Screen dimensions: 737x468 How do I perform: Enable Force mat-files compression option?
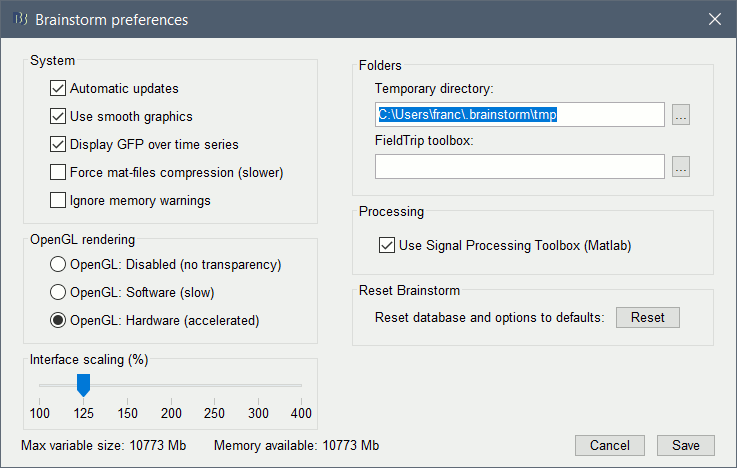(58, 173)
